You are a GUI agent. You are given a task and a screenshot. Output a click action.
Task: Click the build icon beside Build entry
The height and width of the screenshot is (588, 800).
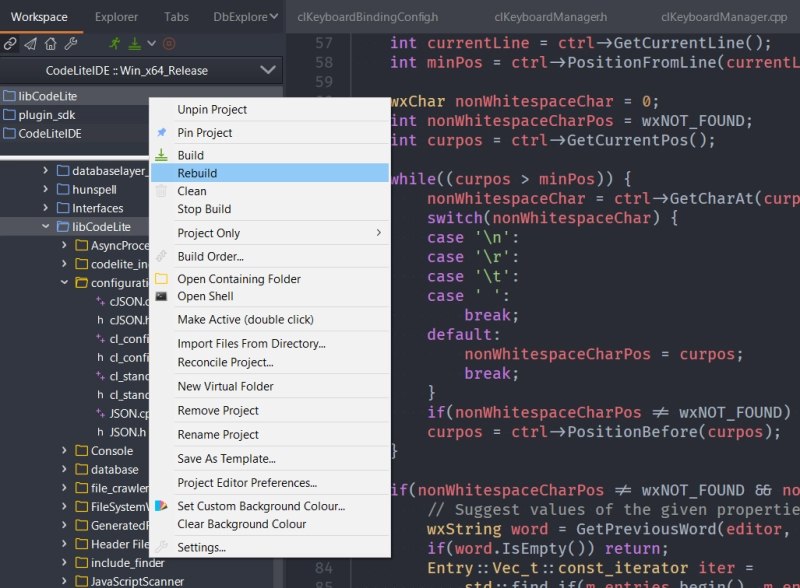[161, 155]
